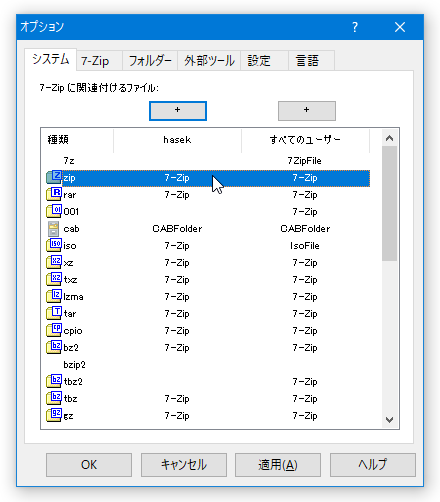
Task: Click the iso file type icon
Action: [x=54, y=245]
